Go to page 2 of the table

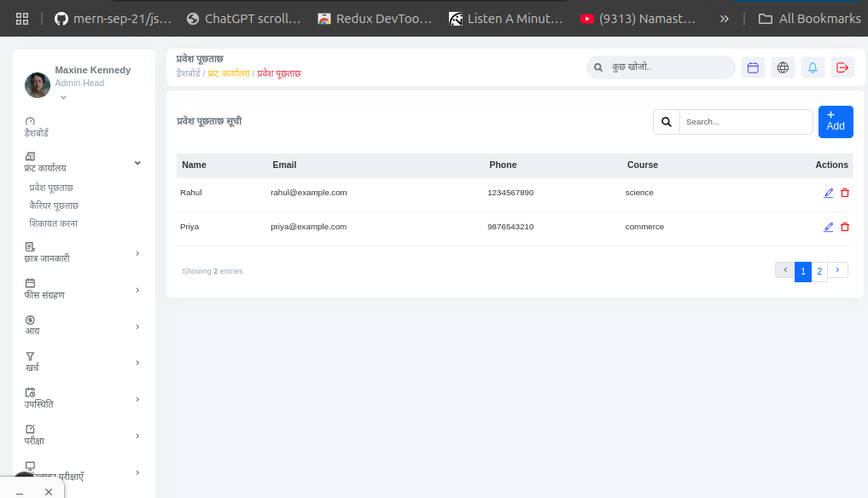(819, 272)
